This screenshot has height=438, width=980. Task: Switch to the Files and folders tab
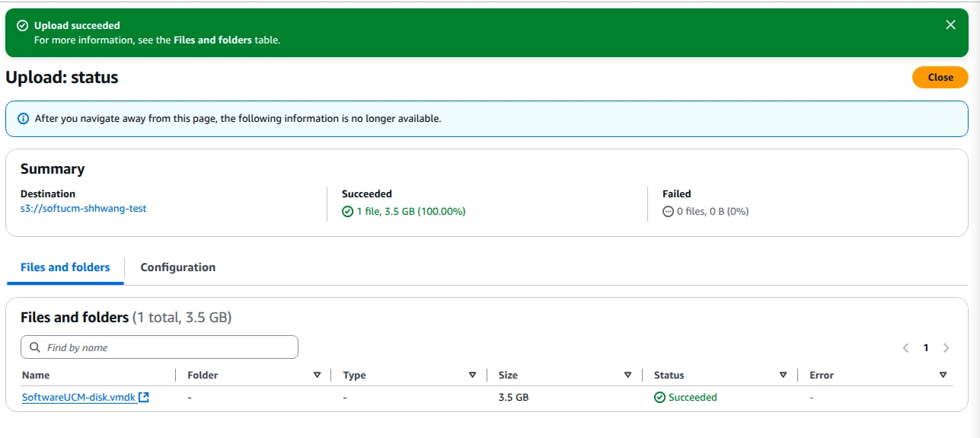65,267
